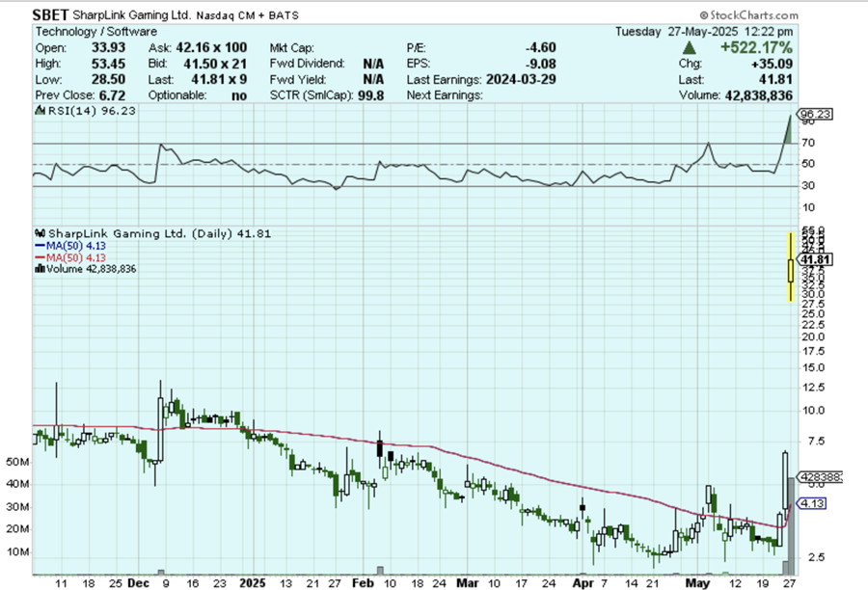Click the May label on the date axis

pyautogui.click(x=697, y=583)
